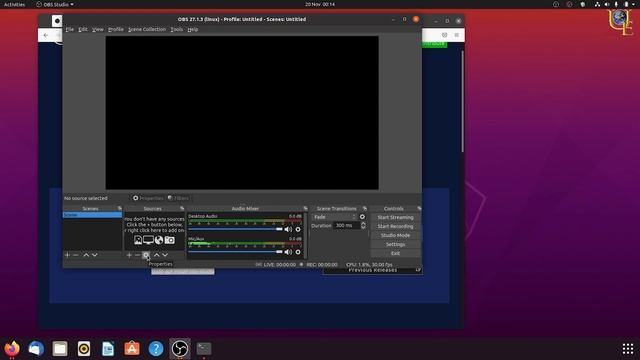This screenshot has width=640, height=360.
Task: Open the Profile menu
Action: (x=116, y=29)
